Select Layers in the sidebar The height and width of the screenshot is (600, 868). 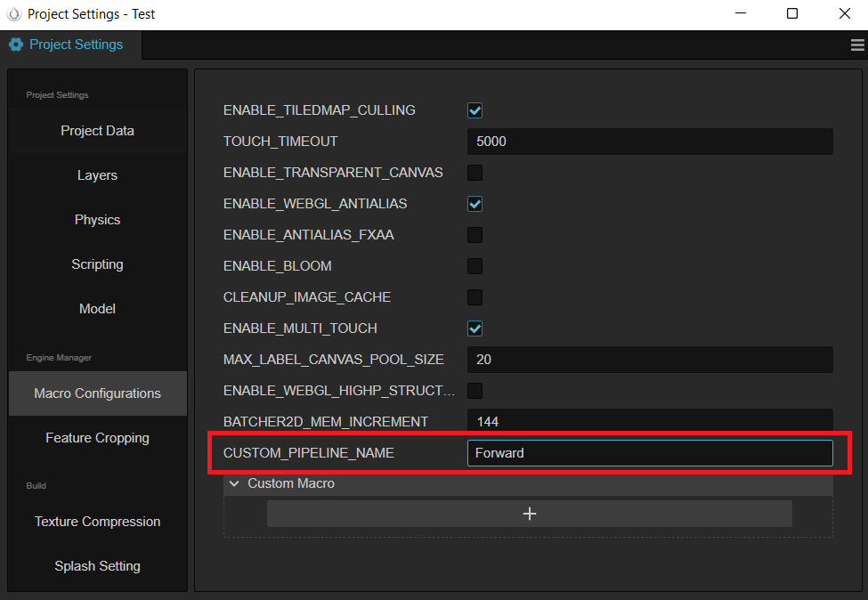point(97,175)
